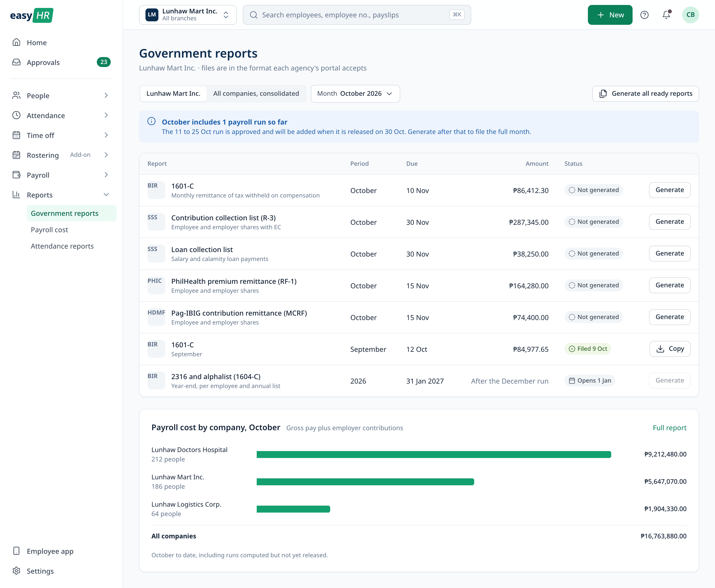715x588 pixels.
Task: Open notifications bell icon
Action: click(x=666, y=15)
